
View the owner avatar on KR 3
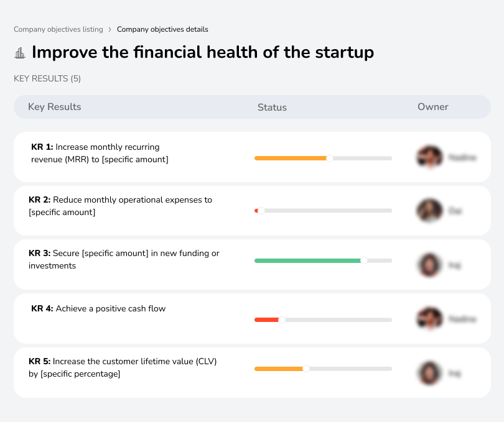pyautogui.click(x=429, y=264)
